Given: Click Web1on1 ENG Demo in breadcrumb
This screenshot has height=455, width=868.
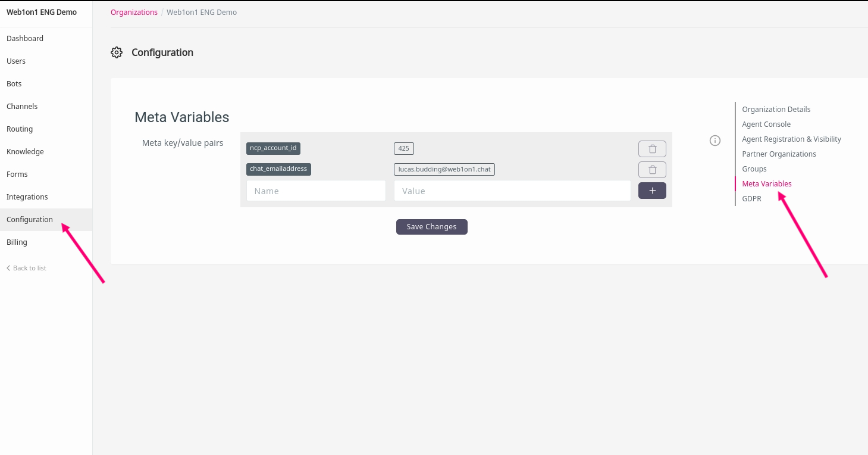Looking at the screenshot, I should click(202, 13).
